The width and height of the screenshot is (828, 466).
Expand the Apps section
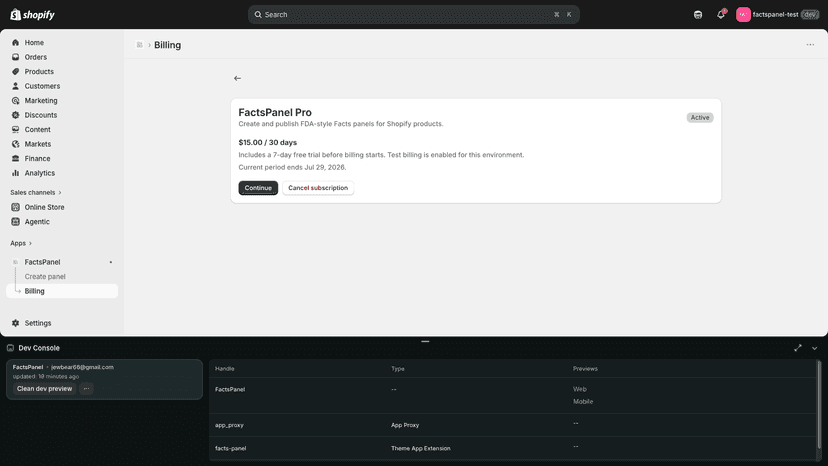(21, 243)
